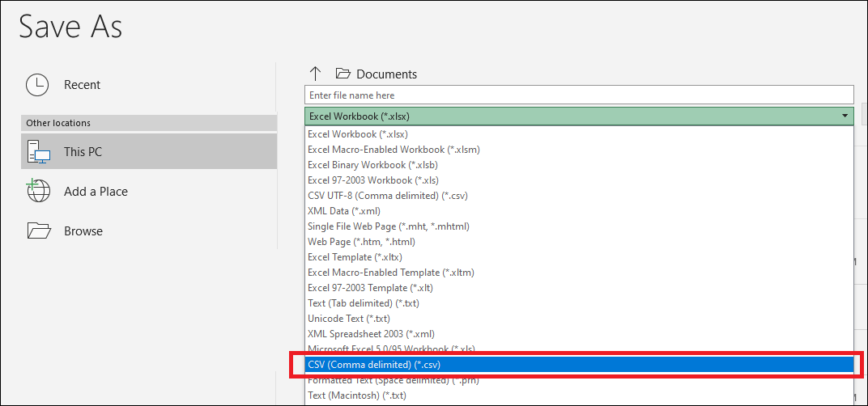The height and width of the screenshot is (406, 868).
Task: Collapse the file type dropdown arrow
Action: 845,116
